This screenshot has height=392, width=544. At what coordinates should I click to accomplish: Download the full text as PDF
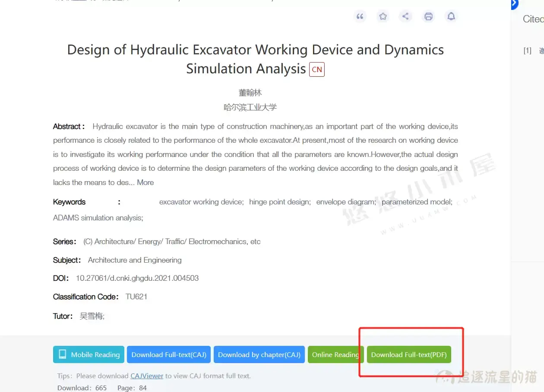point(409,354)
